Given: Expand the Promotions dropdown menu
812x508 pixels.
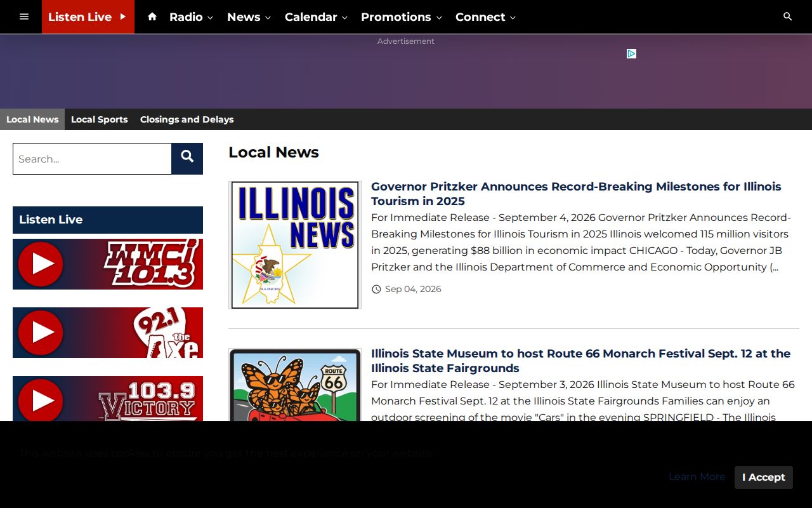Looking at the screenshot, I should (x=402, y=17).
